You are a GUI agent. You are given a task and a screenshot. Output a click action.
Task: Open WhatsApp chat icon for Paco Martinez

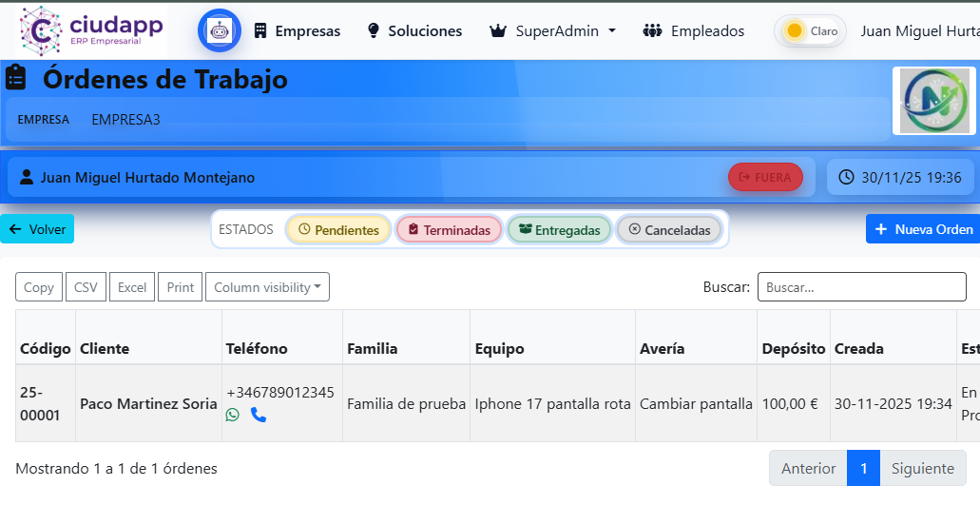pos(233,415)
